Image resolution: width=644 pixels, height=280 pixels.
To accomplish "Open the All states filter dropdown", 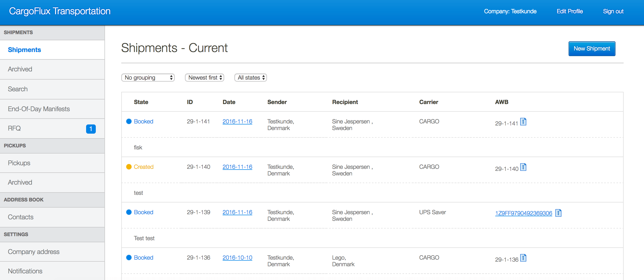I will coord(250,78).
